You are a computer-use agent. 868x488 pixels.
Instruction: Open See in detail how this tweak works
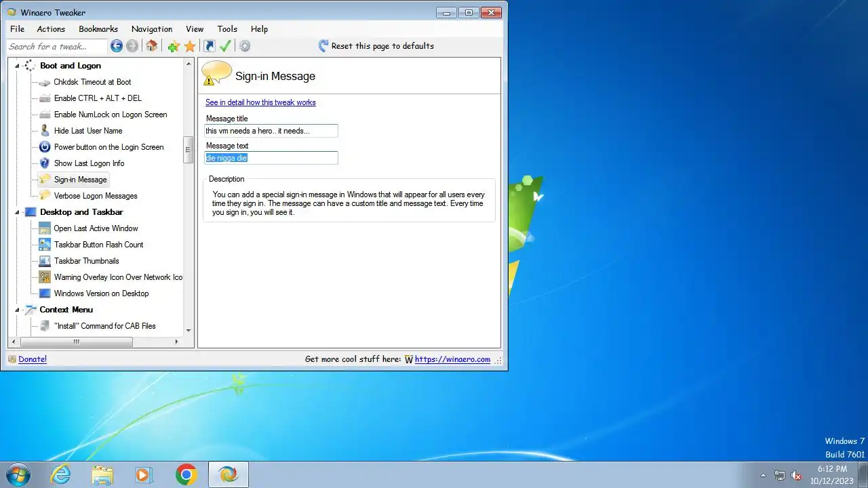tap(260, 102)
